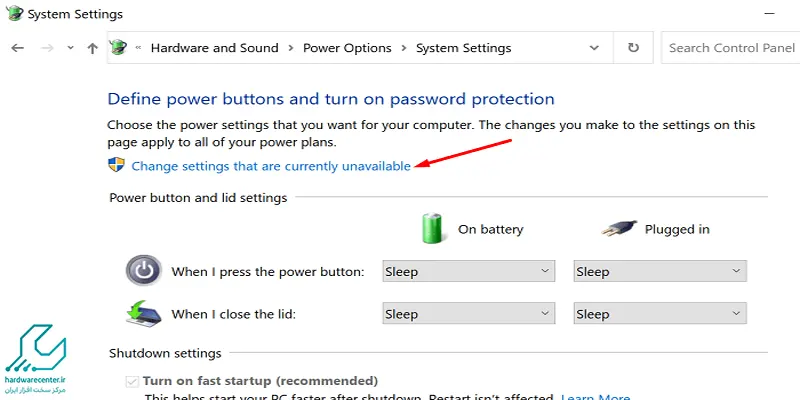Open close lid On battery dropdown
Viewport: 800px width, 400px height.
tap(468, 314)
